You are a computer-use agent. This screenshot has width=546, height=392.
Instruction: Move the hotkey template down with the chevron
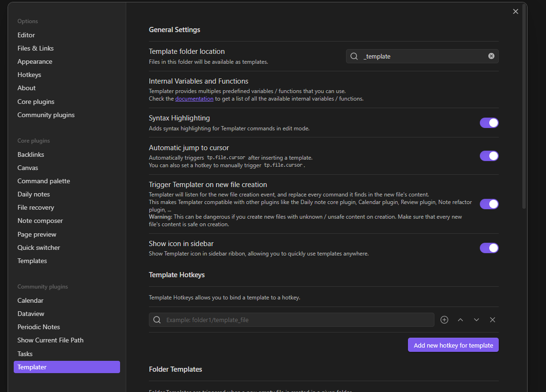[476, 320]
